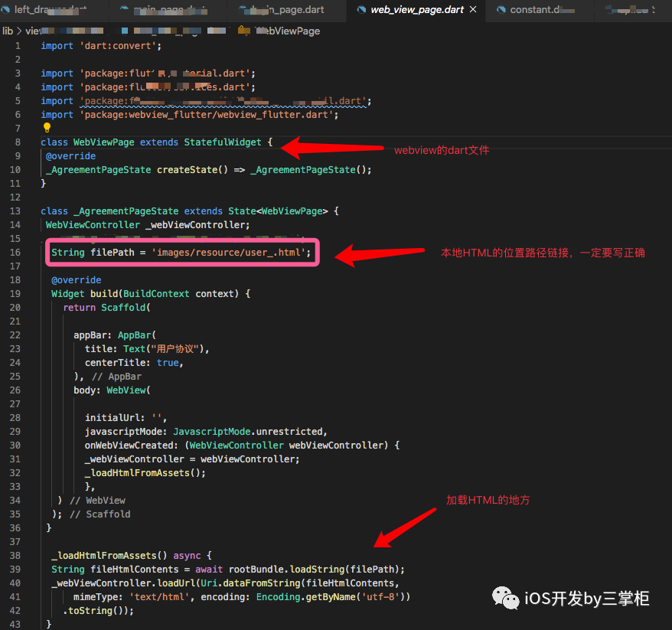This screenshot has width=672, height=630.
Task: Click StatefulWidget on line 8
Action: tap(223, 142)
